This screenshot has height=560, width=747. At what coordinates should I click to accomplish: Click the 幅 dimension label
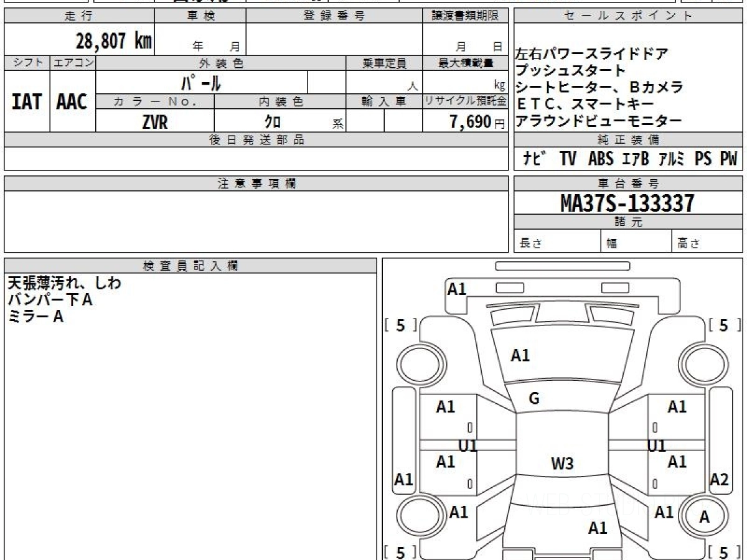click(612, 243)
